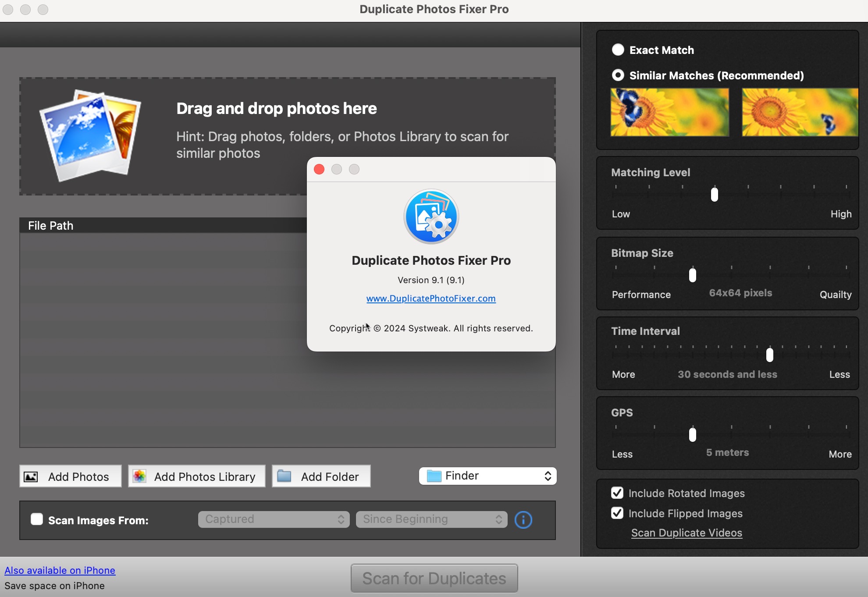Click the 'Version 9.1 (9.1)' text

431,280
